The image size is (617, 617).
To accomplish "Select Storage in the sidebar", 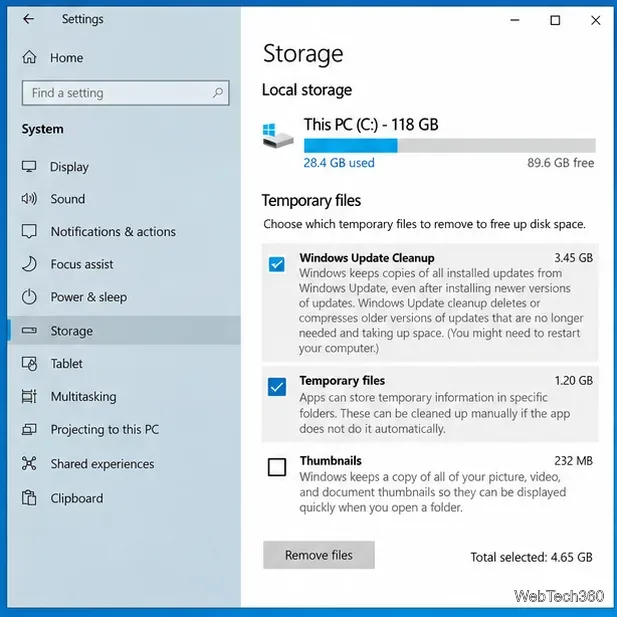I will click(x=124, y=331).
